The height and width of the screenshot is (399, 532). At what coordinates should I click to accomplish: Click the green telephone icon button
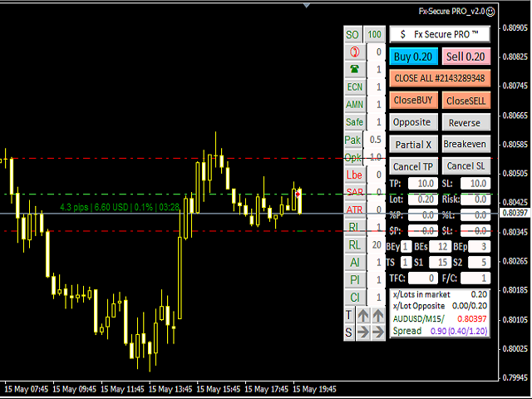[x=355, y=70]
